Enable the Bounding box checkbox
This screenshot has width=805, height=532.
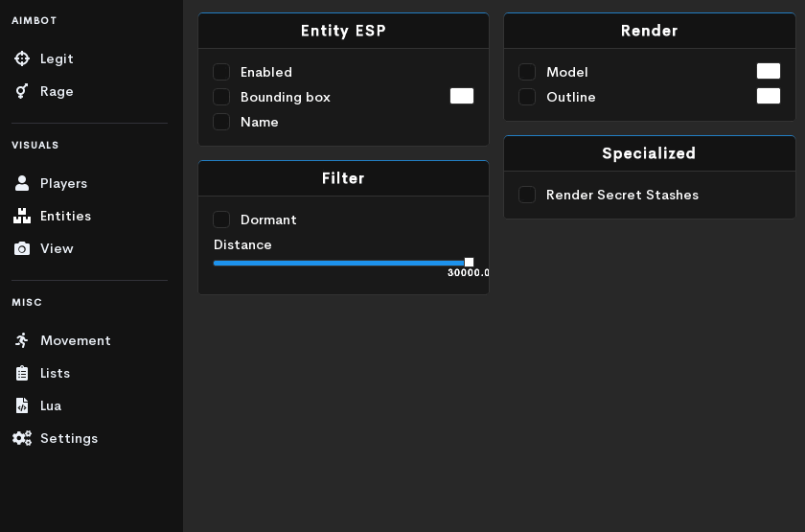tap(221, 97)
